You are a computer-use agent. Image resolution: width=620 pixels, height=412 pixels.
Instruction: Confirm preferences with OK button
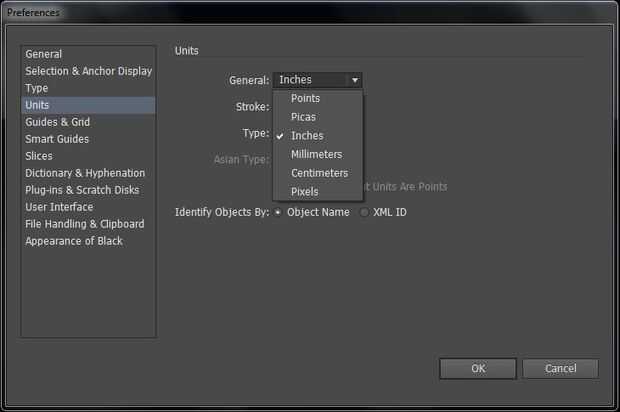click(478, 369)
